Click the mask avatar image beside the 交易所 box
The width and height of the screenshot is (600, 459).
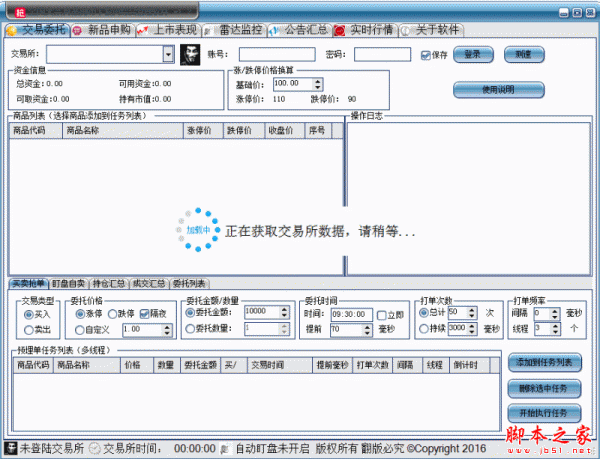click(190, 55)
